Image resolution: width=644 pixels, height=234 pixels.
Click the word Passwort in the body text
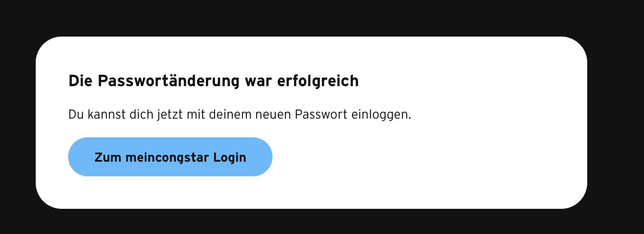(321, 115)
